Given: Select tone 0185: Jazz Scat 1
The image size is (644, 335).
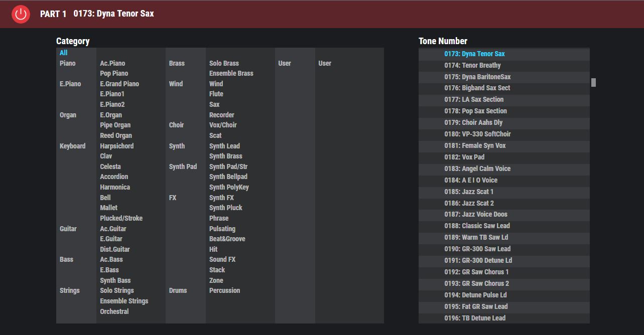Looking at the screenshot, I should (x=469, y=192).
